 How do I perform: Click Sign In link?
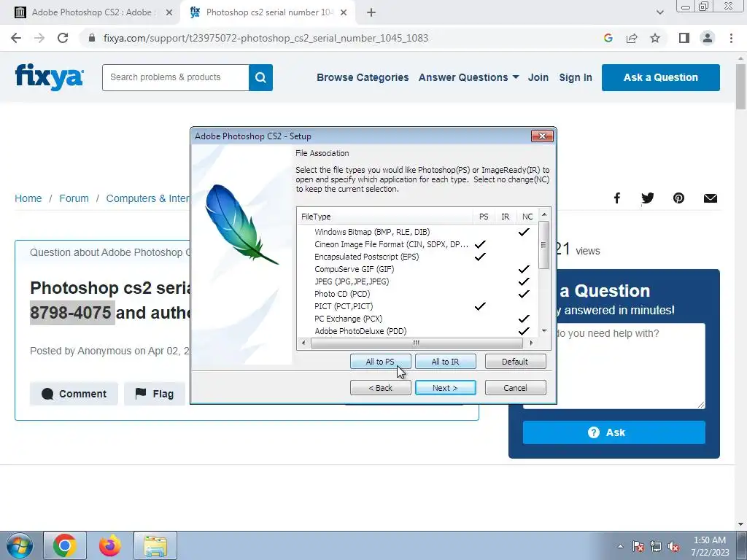pos(576,77)
